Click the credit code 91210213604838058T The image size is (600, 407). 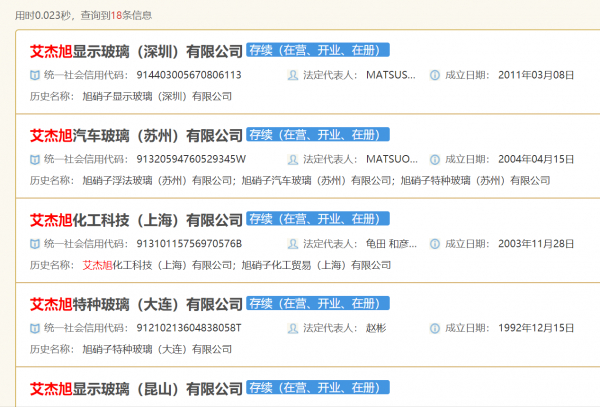189,328
